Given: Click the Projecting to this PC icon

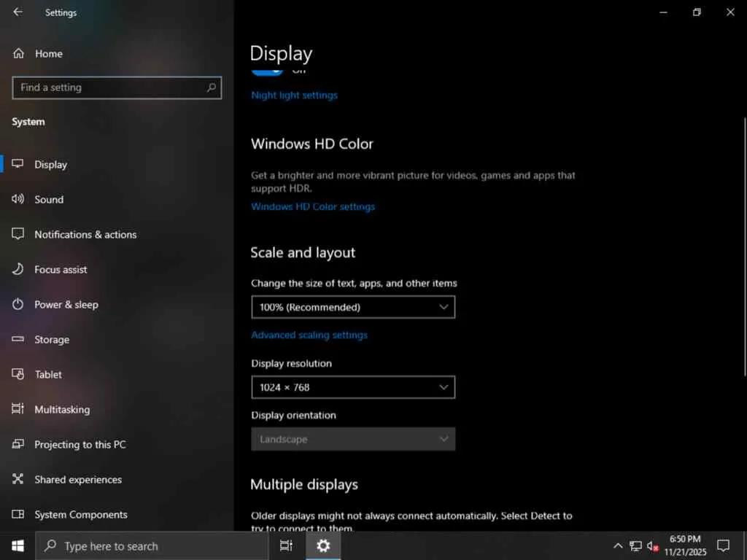Looking at the screenshot, I should pyautogui.click(x=18, y=444).
